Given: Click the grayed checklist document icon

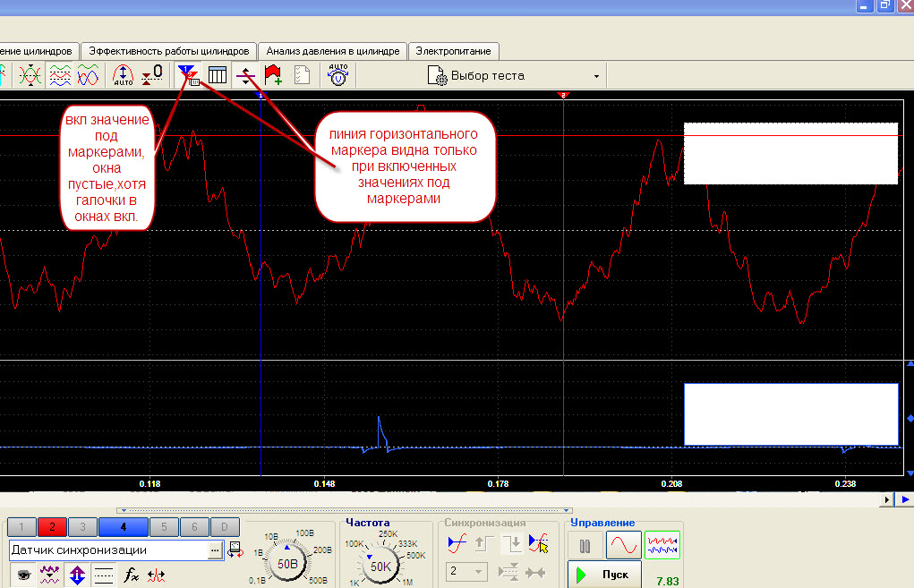Looking at the screenshot, I should point(302,75).
